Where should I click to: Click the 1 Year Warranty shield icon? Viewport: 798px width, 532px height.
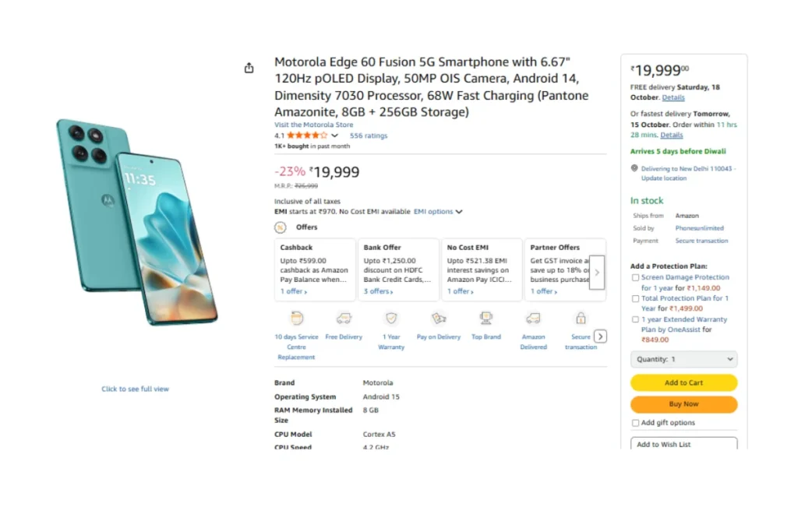(391, 318)
